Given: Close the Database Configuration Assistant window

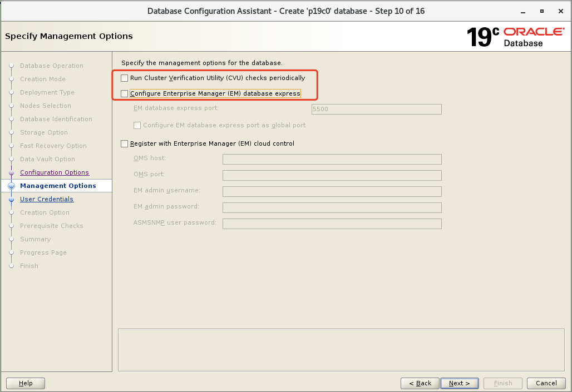Looking at the screenshot, I should pos(561,11).
